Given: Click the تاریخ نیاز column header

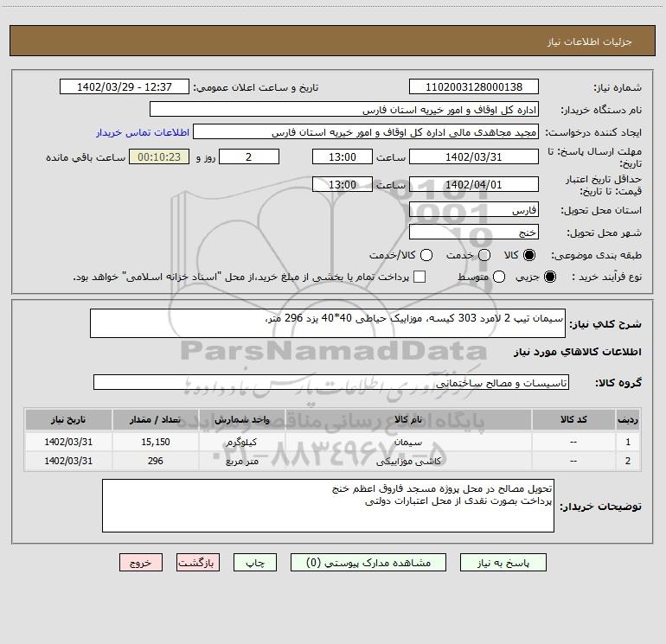Looking at the screenshot, I should (x=68, y=419).
